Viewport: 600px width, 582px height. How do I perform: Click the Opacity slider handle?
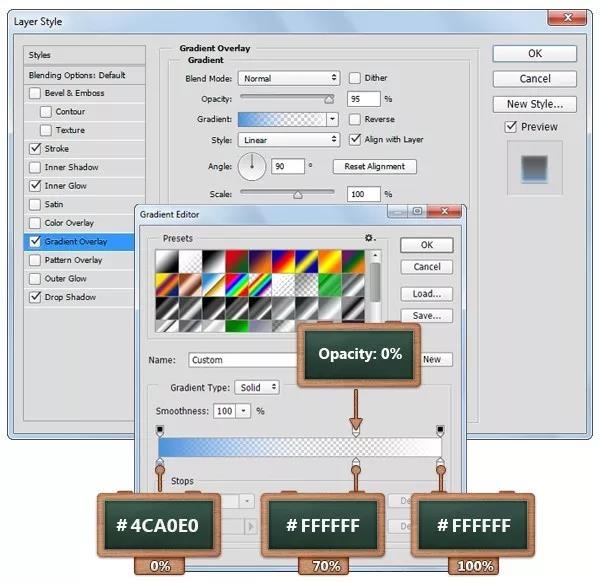click(329, 100)
